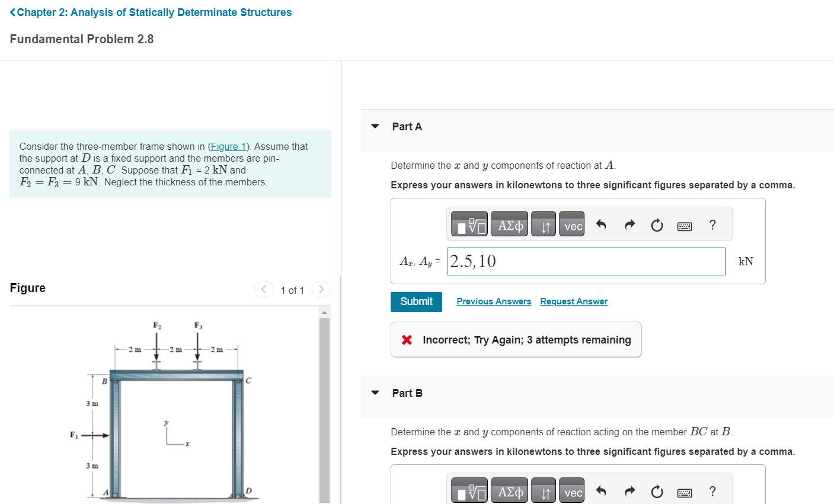Screen dimensions: 834x504
Task: Click the Request Answer link
Action: click(x=573, y=301)
